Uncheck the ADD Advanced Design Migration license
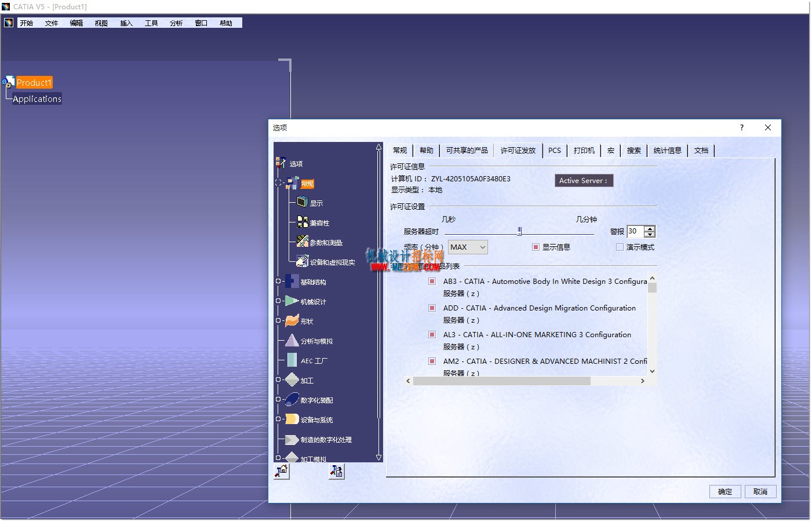This screenshot has height=522, width=812. point(432,308)
